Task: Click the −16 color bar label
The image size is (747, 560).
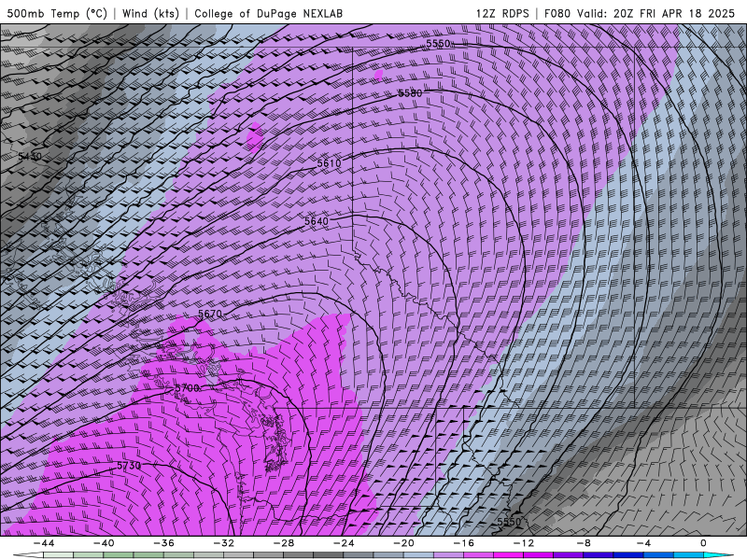Action: pos(463,543)
